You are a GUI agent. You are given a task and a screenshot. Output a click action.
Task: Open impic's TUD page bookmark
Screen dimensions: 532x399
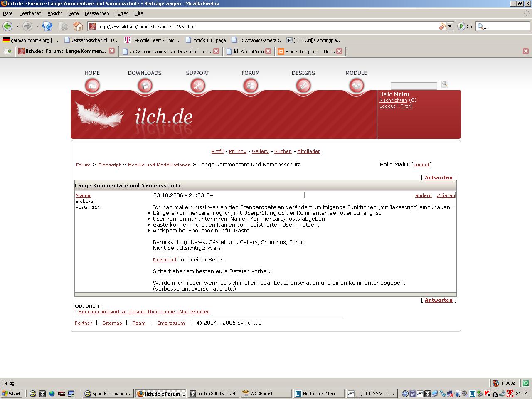coord(206,40)
